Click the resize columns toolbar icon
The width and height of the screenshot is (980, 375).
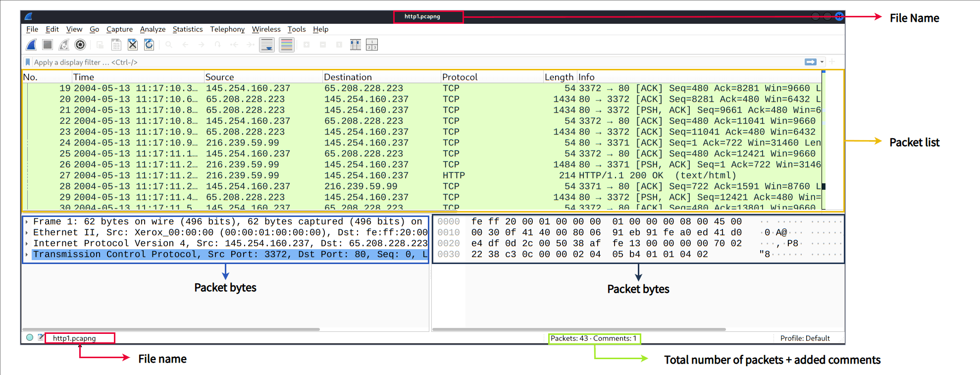[x=356, y=45]
